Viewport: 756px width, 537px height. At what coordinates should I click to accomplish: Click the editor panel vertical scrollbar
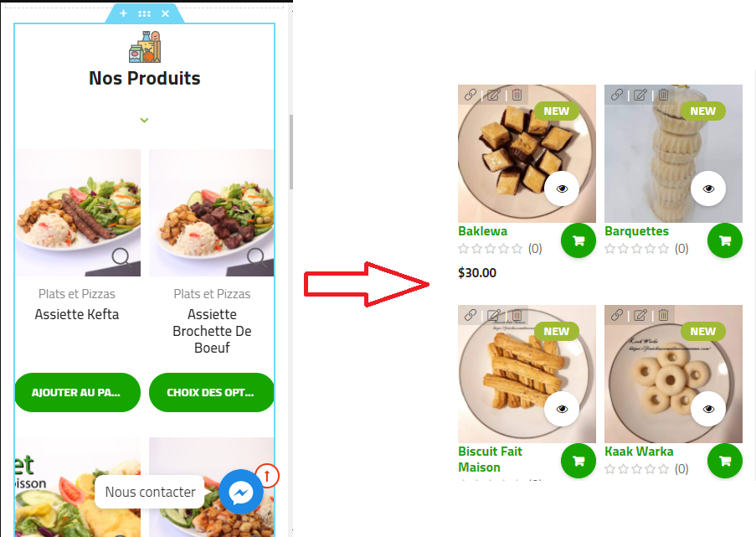pos(291,152)
